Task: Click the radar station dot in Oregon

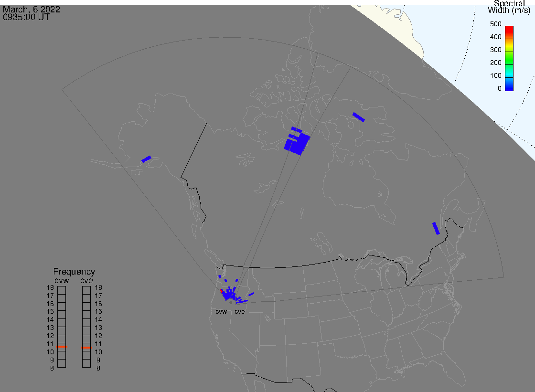Action: [231, 303]
